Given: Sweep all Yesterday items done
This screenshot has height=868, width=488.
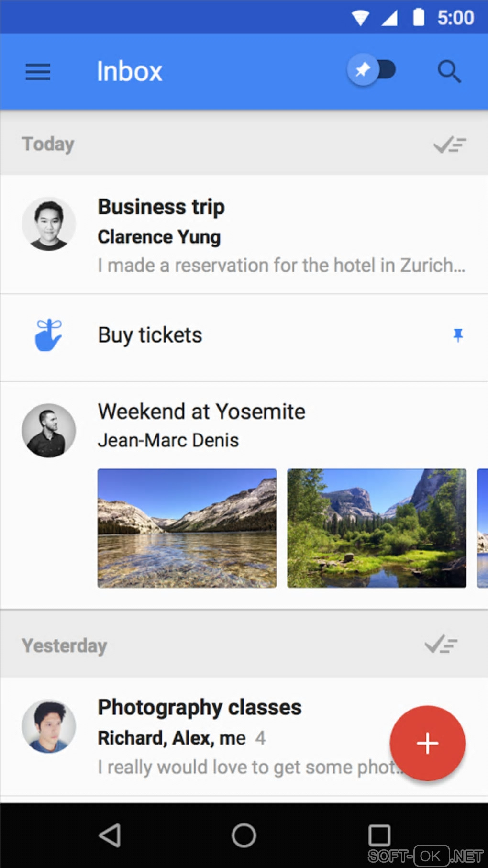Looking at the screenshot, I should (x=441, y=645).
